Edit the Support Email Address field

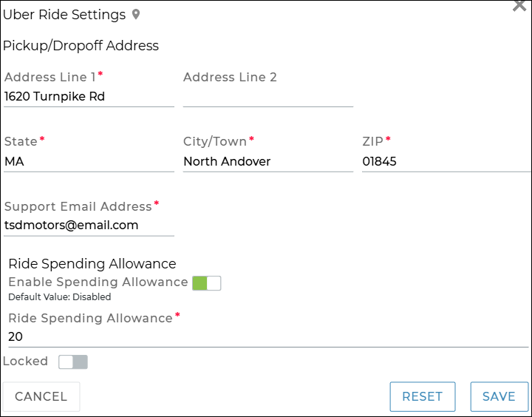pos(89,226)
